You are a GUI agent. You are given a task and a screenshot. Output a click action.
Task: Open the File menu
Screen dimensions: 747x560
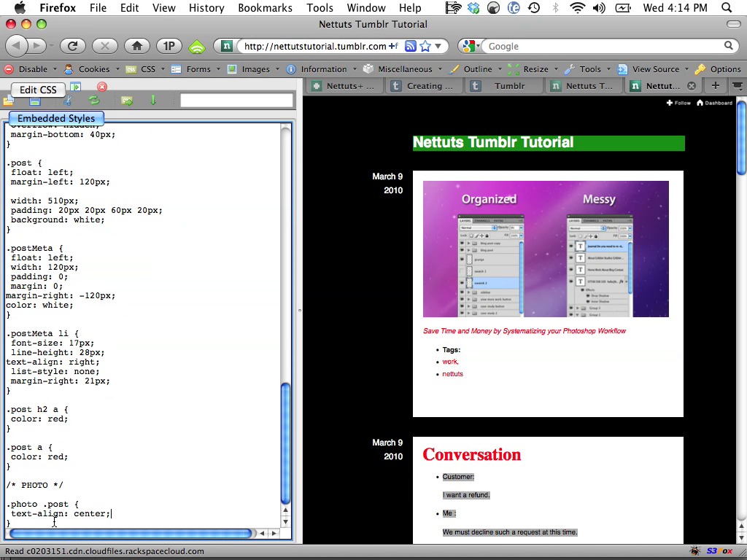coord(98,7)
